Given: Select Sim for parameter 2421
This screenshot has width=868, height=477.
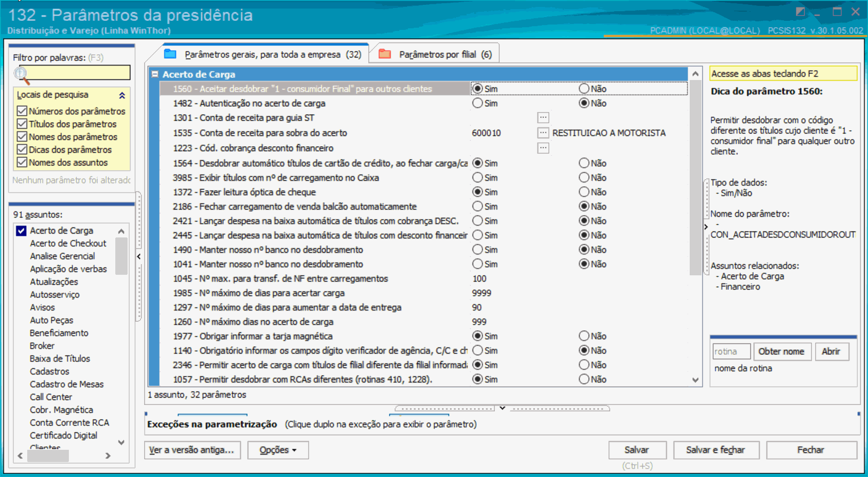Looking at the screenshot, I should pyautogui.click(x=477, y=220).
